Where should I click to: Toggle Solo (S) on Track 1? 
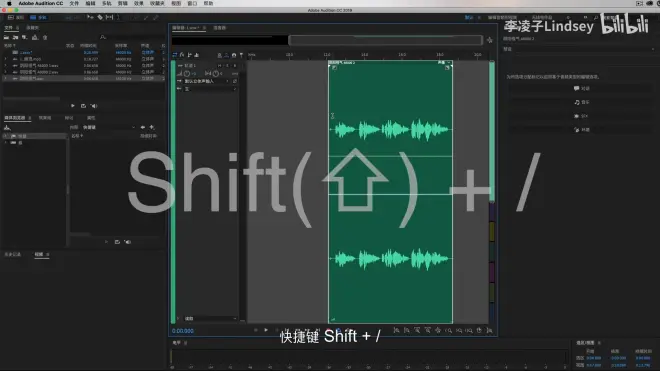[227, 66]
